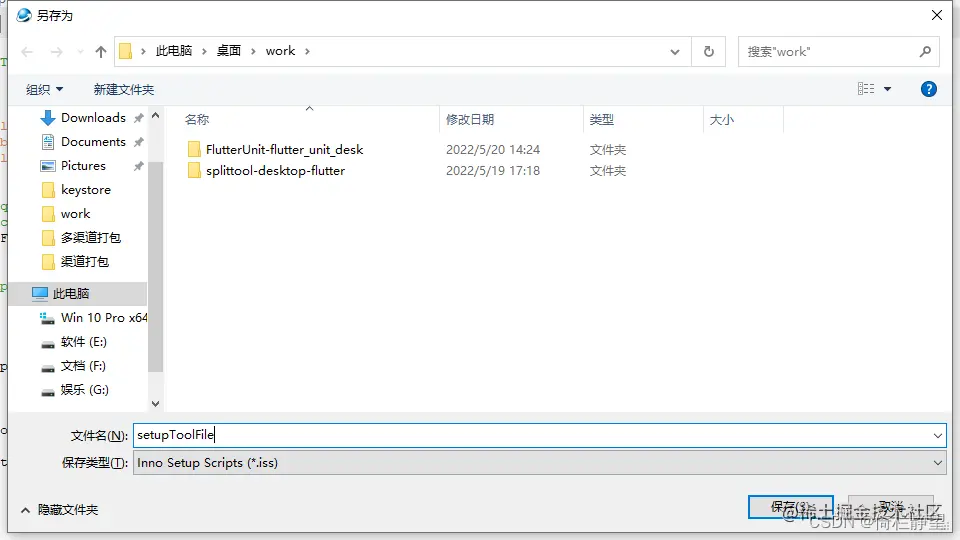Go up one folder level

101,52
